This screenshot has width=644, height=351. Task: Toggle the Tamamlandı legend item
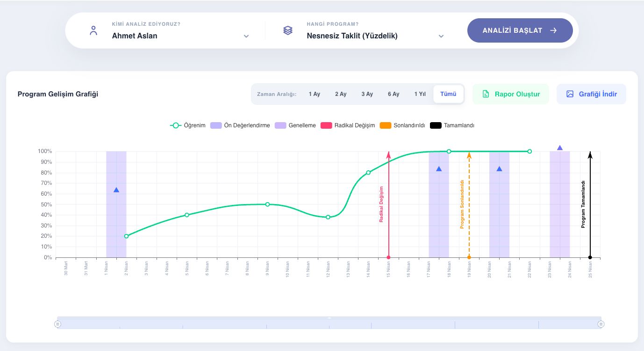click(x=452, y=125)
